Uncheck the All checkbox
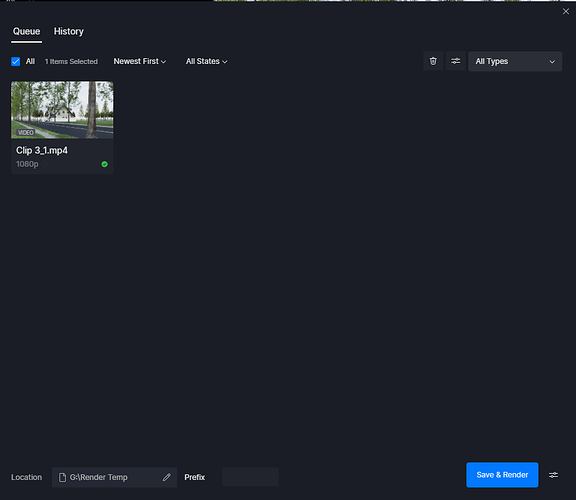This screenshot has width=576, height=500. (15, 61)
